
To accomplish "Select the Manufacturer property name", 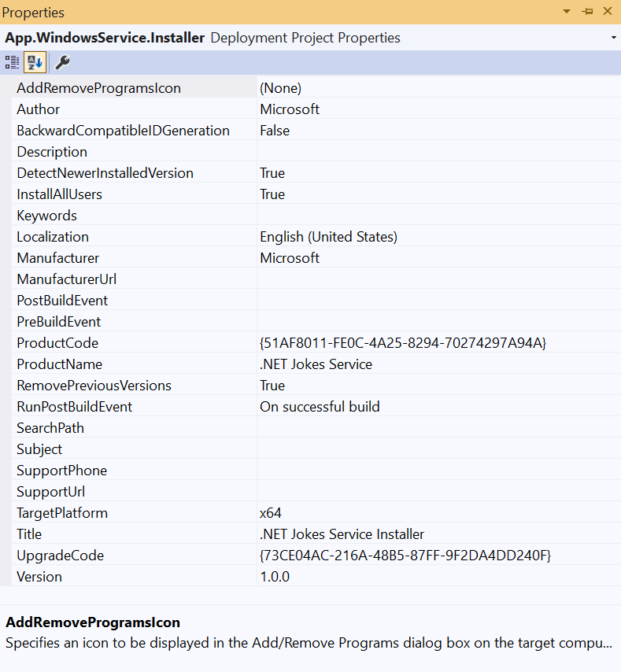I will (58, 258).
